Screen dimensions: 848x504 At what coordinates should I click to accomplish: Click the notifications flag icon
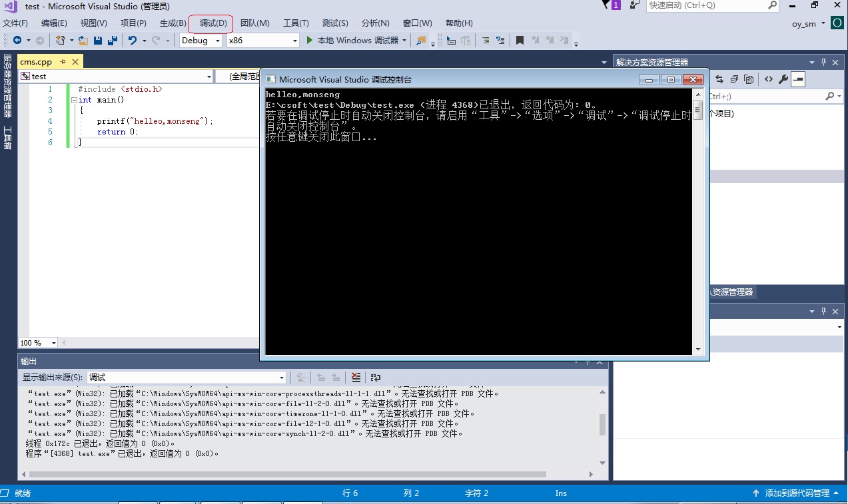(x=606, y=5)
